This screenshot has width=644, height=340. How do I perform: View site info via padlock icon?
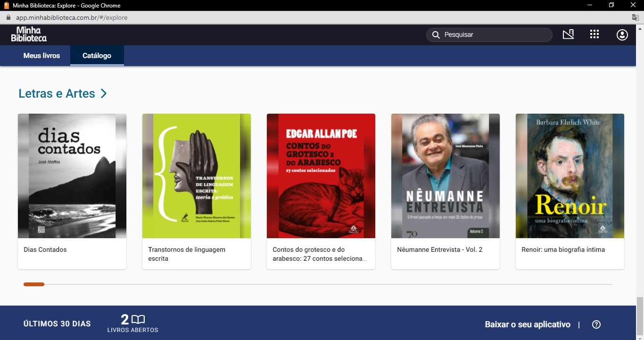[8, 17]
